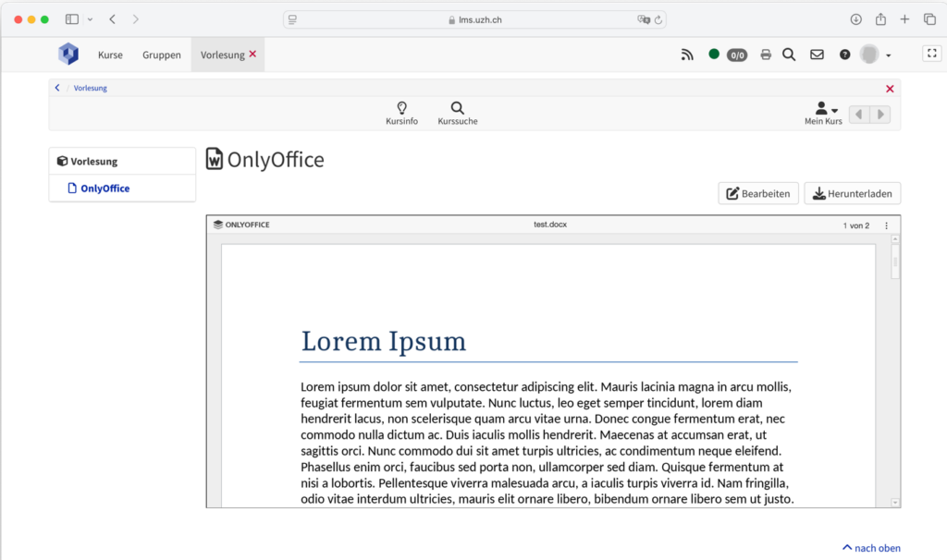Open messages via the envelope icon
The image size is (947, 560).
[x=817, y=55]
